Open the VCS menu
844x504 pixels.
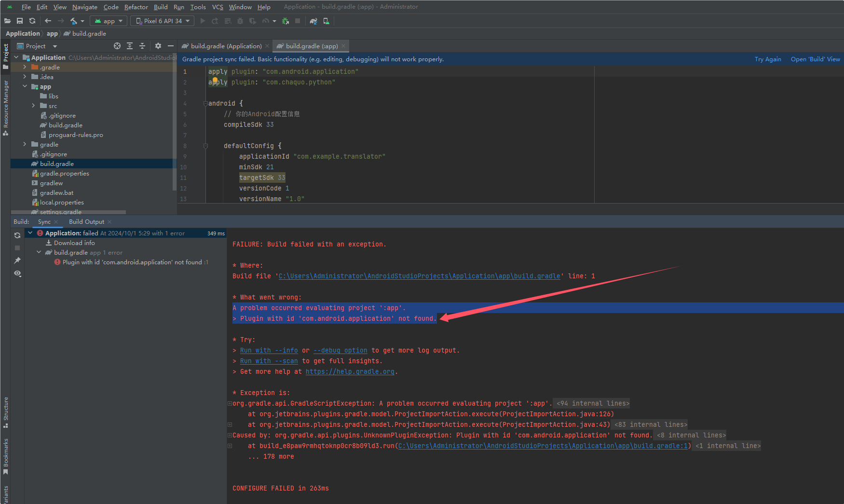coord(217,7)
